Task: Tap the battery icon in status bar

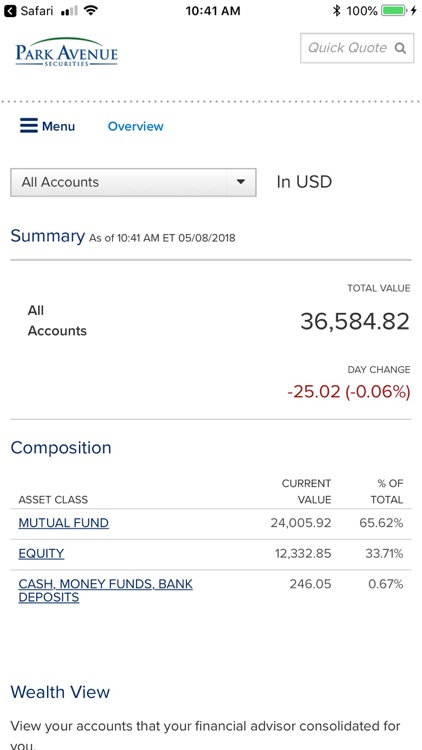Action: (x=394, y=11)
